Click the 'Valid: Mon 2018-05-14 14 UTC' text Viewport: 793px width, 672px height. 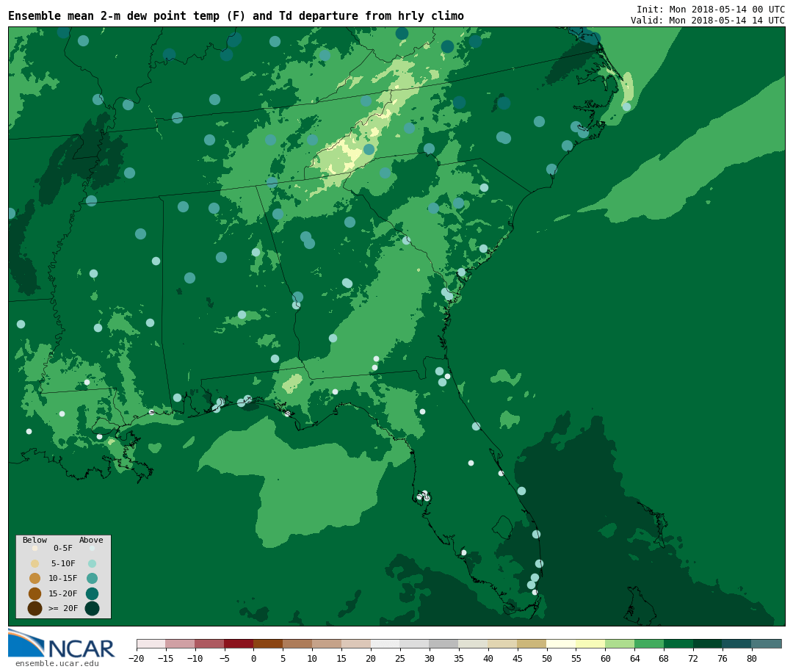coord(708,21)
